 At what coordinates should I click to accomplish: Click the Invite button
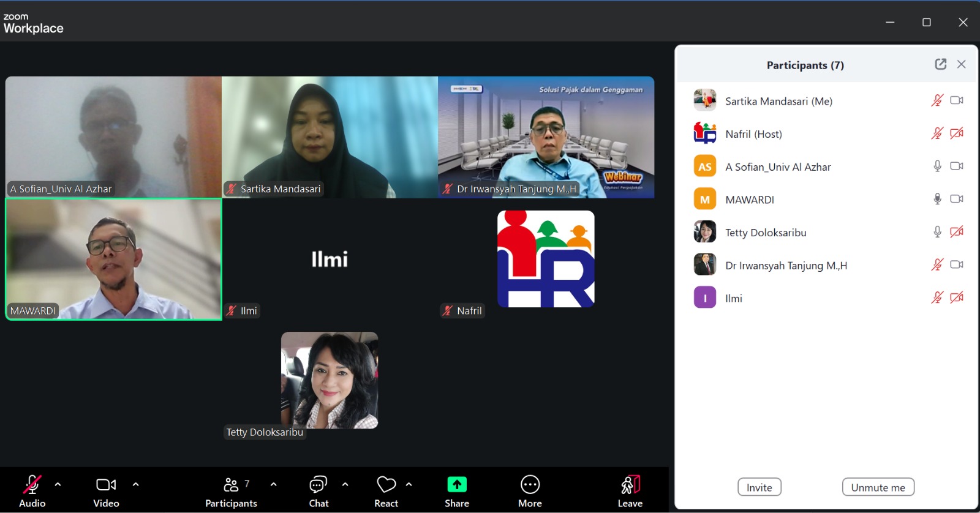tap(759, 487)
